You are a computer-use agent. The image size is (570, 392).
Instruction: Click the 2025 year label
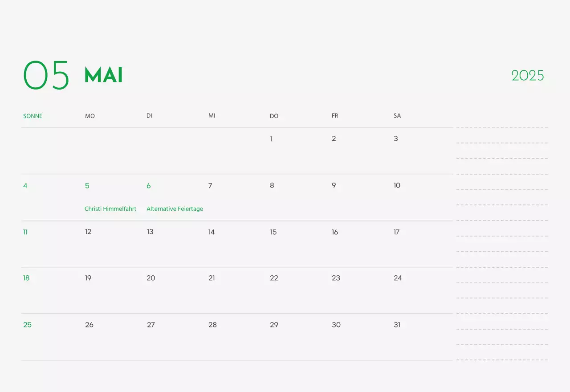(x=528, y=76)
